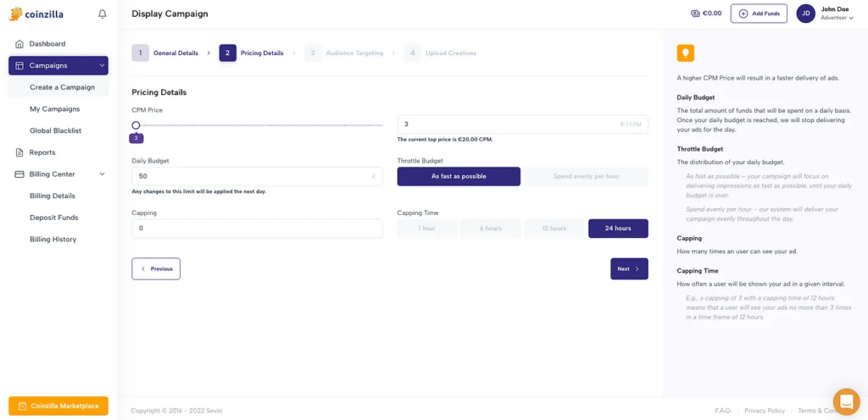
Task: Click the Reports document icon
Action: (x=19, y=152)
